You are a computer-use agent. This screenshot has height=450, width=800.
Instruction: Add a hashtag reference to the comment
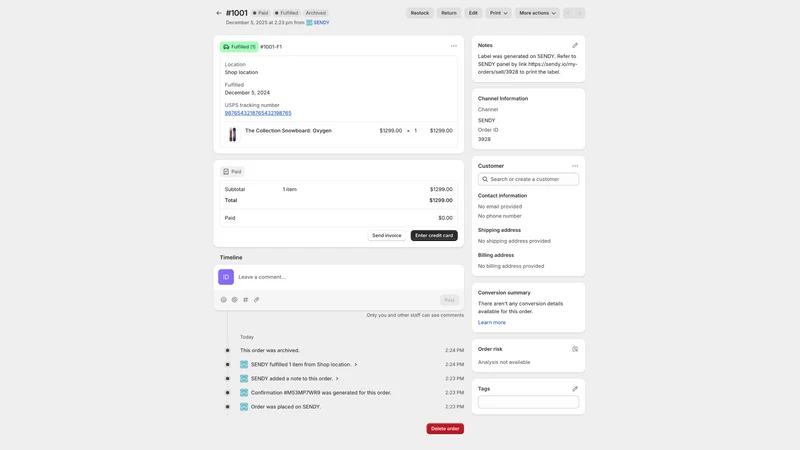(x=245, y=300)
